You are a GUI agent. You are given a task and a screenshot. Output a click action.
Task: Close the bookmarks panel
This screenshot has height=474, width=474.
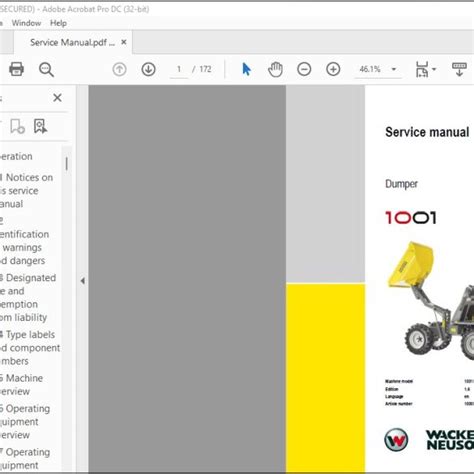(x=57, y=98)
